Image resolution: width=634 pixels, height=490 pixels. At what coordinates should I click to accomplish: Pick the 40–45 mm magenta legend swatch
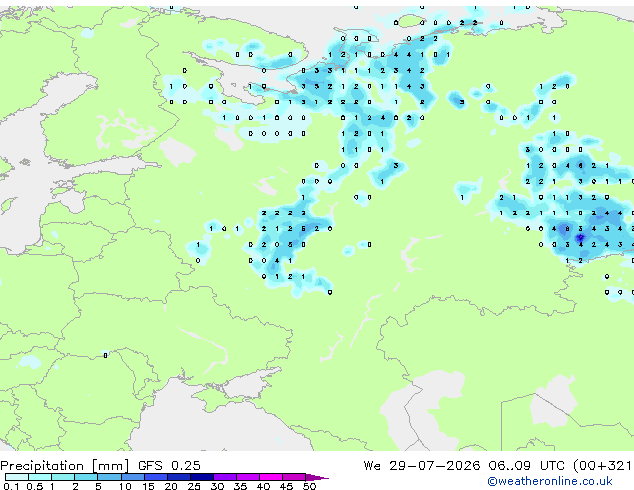[x=271, y=477]
